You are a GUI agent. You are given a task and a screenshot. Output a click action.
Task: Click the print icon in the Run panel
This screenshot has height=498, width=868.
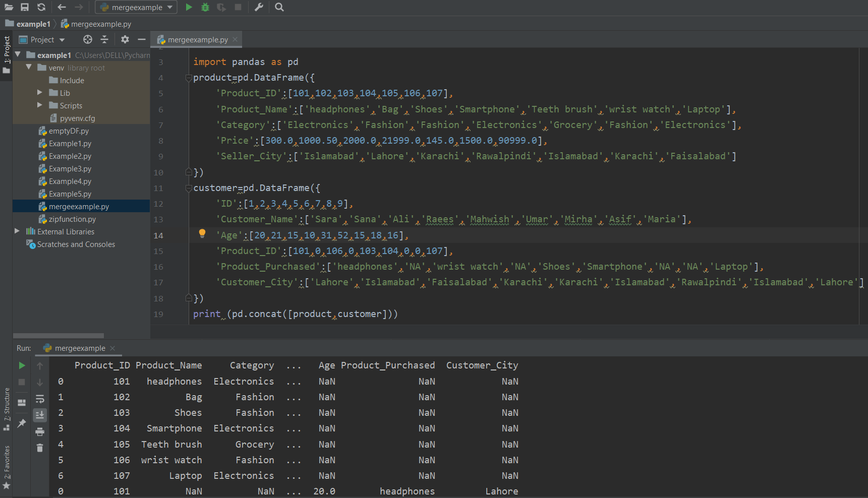tap(40, 431)
